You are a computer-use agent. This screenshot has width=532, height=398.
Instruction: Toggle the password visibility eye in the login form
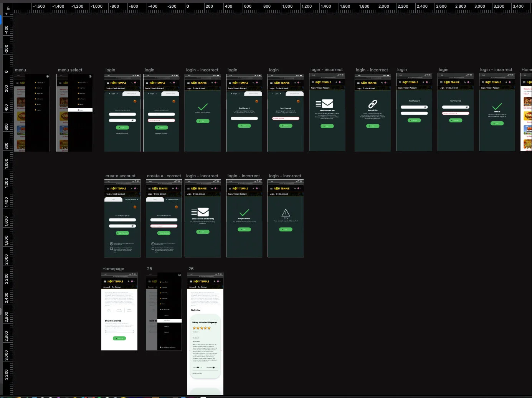tap(132, 120)
